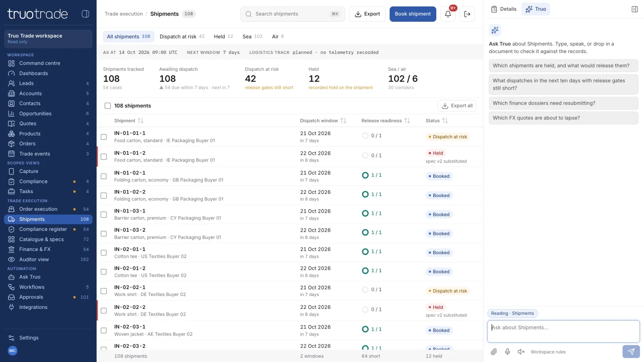
Task: Open Workspace rules link
Action: (548, 352)
